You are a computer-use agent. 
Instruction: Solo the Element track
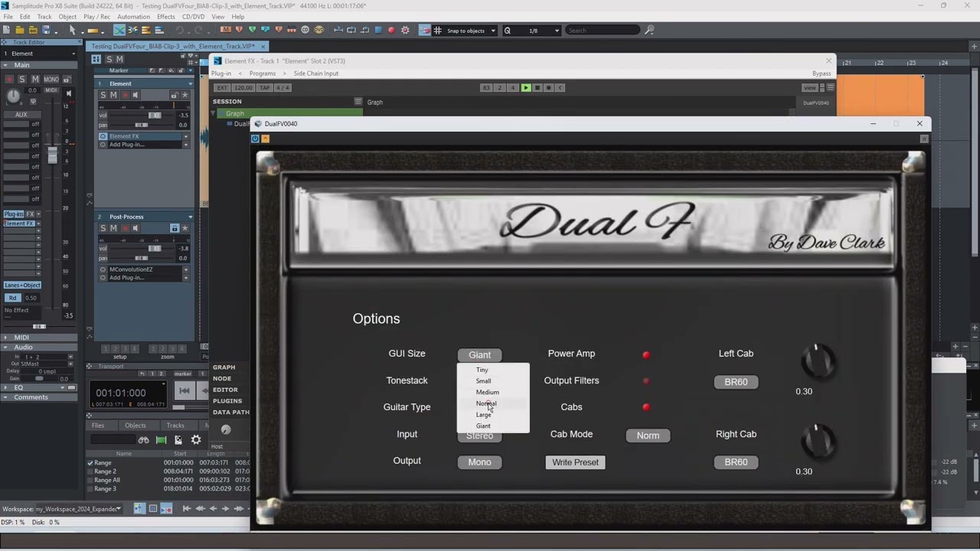coord(103,95)
